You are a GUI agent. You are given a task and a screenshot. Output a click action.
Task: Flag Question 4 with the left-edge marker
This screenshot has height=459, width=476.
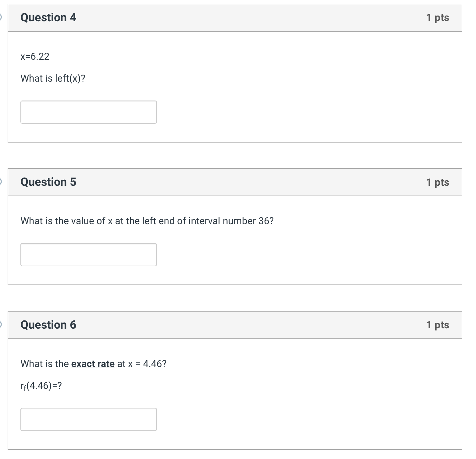coord(1,18)
